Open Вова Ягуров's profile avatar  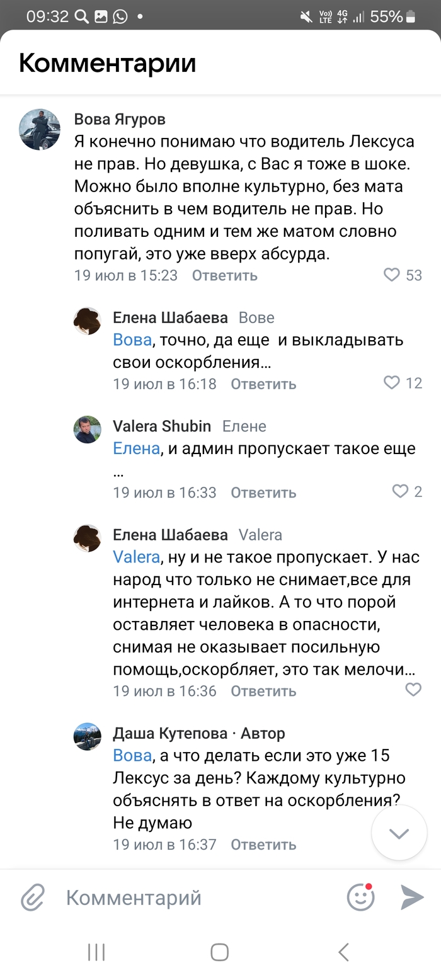[40, 129]
